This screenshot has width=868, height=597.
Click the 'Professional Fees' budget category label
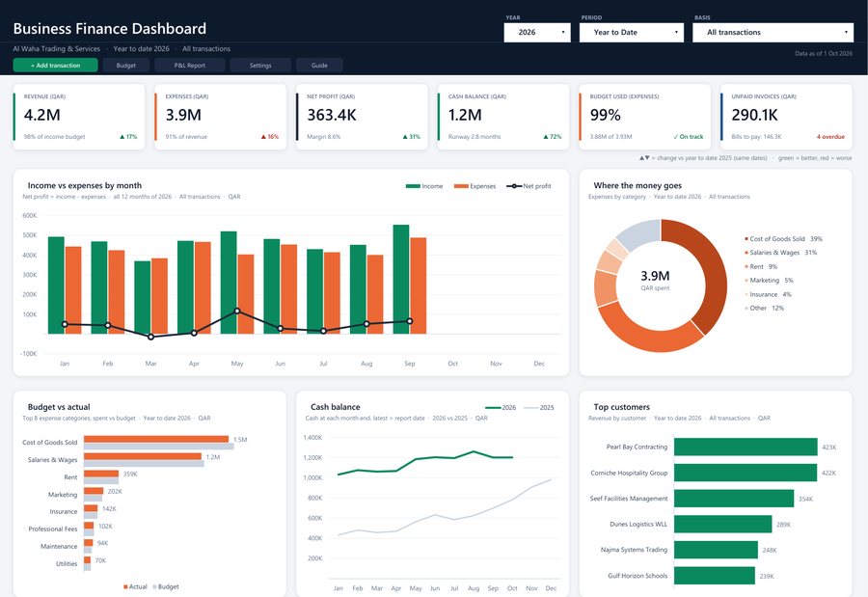point(53,529)
